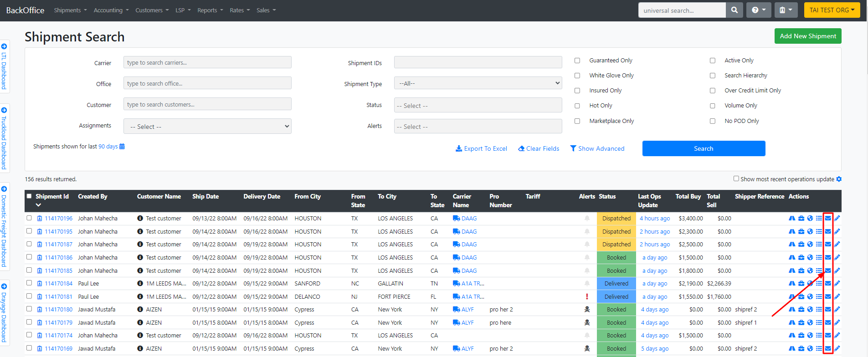Toggle No POD Only checkbox
Viewport: 868px width, 357px height.
pyautogui.click(x=713, y=121)
